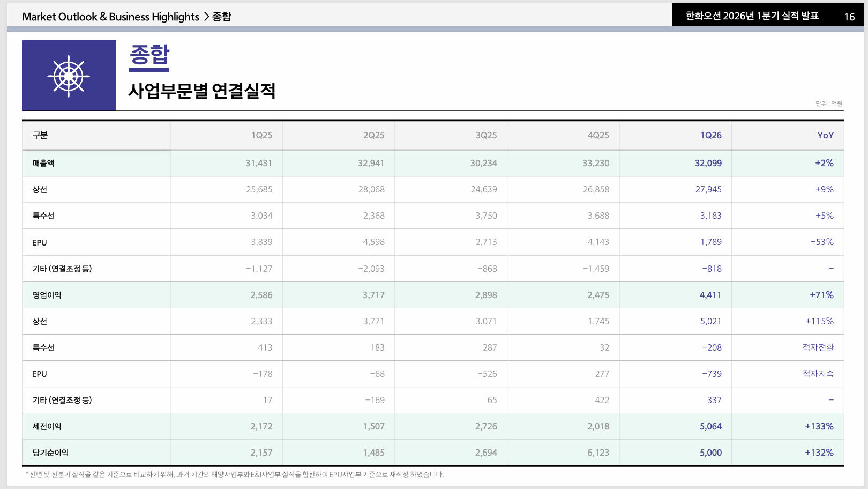Click the value 28,068
The image size is (868, 489).
point(372,189)
